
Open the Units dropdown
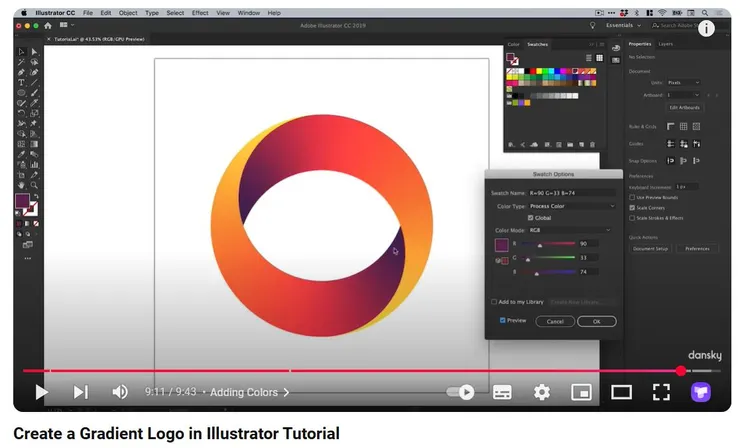(x=683, y=83)
